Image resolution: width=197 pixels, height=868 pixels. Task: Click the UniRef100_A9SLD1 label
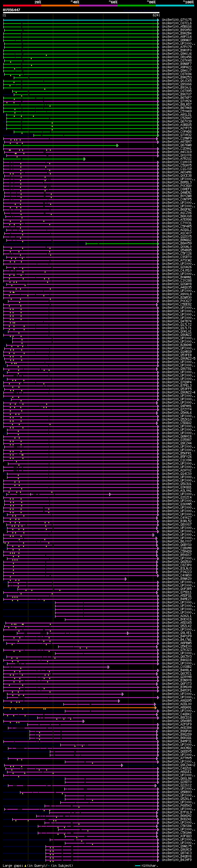tap(177, 115)
